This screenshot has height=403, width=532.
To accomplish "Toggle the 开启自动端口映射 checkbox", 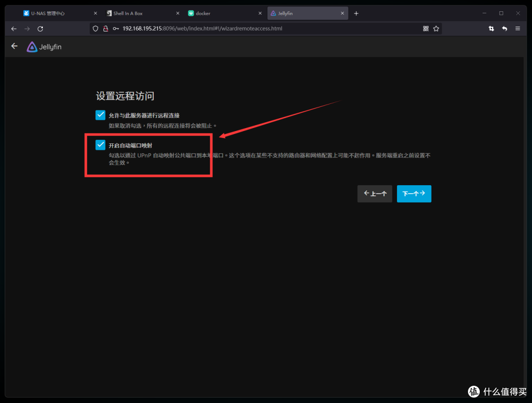I will pos(100,145).
